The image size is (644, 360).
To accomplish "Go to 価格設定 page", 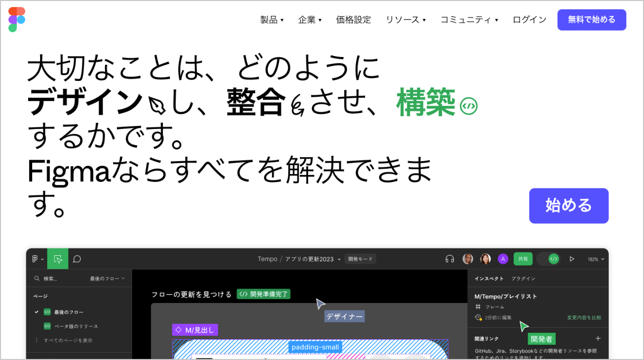I will [x=353, y=20].
